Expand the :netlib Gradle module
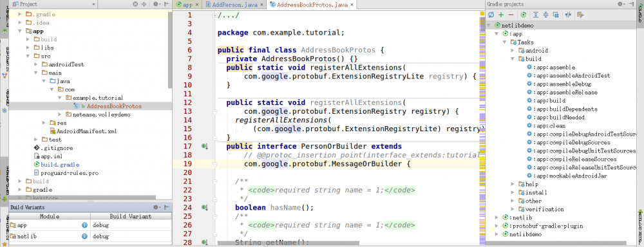Viewport: 644px width, 247px height. (x=497, y=217)
